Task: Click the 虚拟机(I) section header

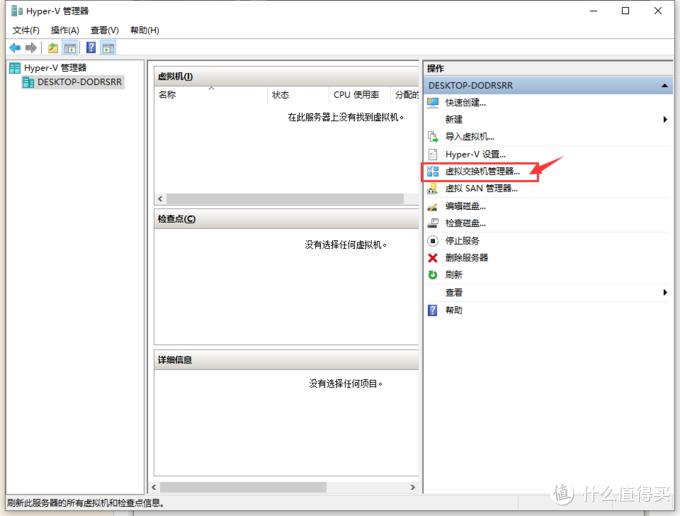Action: coord(286,76)
